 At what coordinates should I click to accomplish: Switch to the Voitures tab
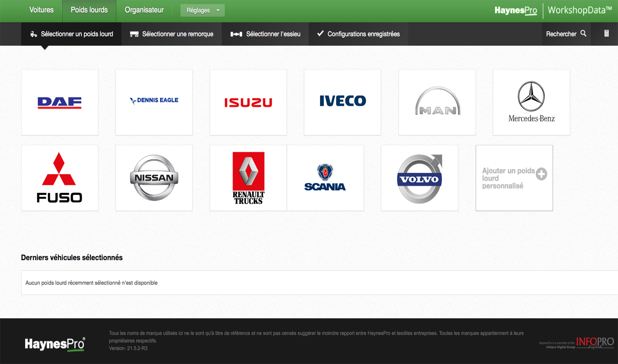(x=42, y=10)
